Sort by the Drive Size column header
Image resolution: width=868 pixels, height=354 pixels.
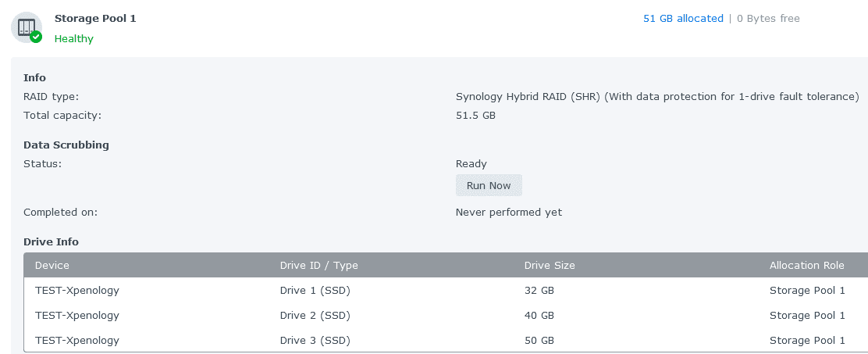click(550, 266)
